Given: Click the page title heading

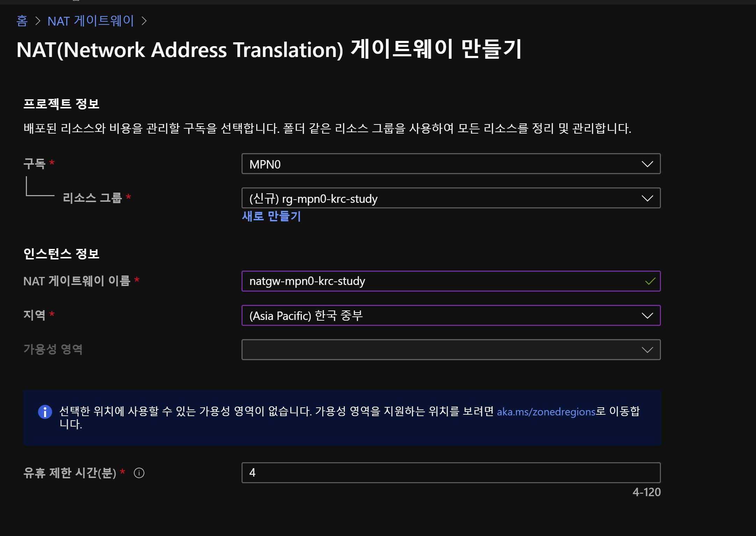Looking at the screenshot, I should click(269, 50).
